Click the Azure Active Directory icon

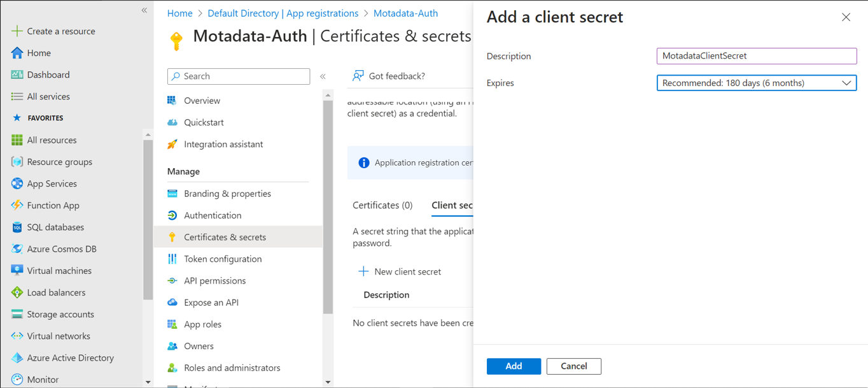[17, 357]
